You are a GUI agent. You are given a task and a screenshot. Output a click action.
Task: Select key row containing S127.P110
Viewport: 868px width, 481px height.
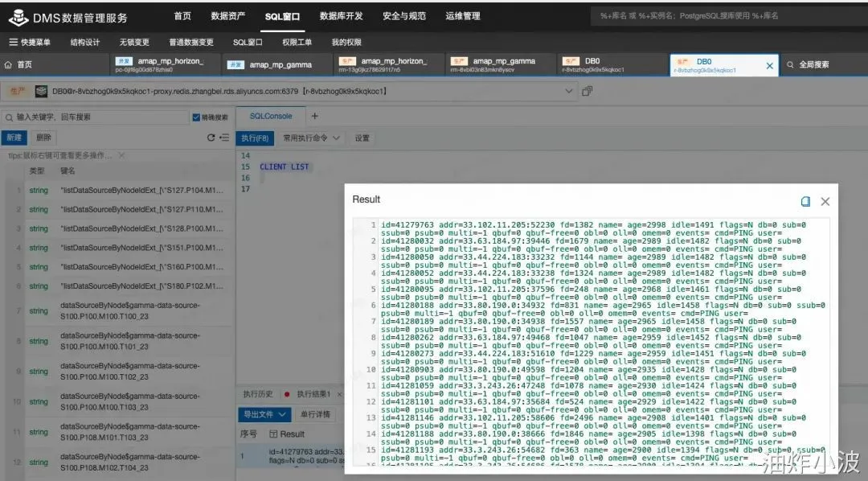(x=118, y=209)
